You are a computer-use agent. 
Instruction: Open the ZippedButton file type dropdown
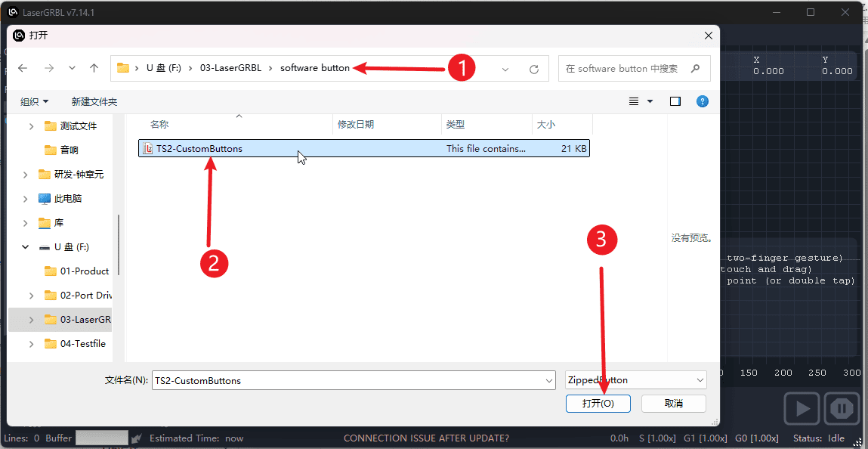(x=635, y=380)
